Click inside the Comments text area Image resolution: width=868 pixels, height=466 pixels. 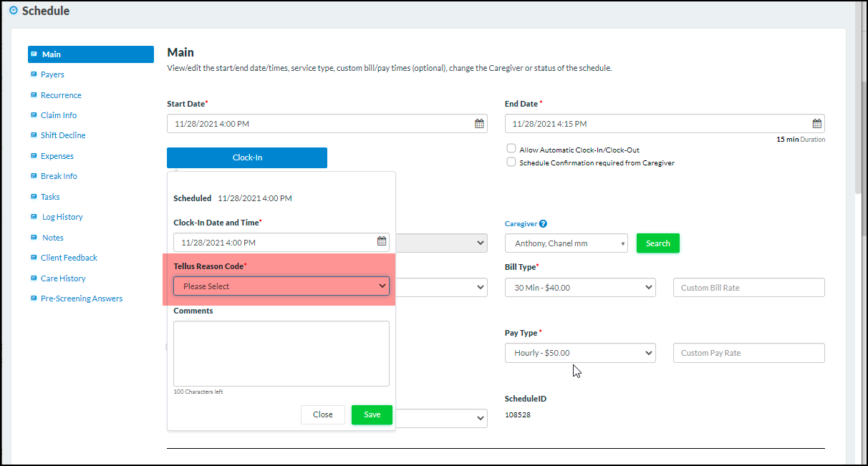(x=281, y=354)
